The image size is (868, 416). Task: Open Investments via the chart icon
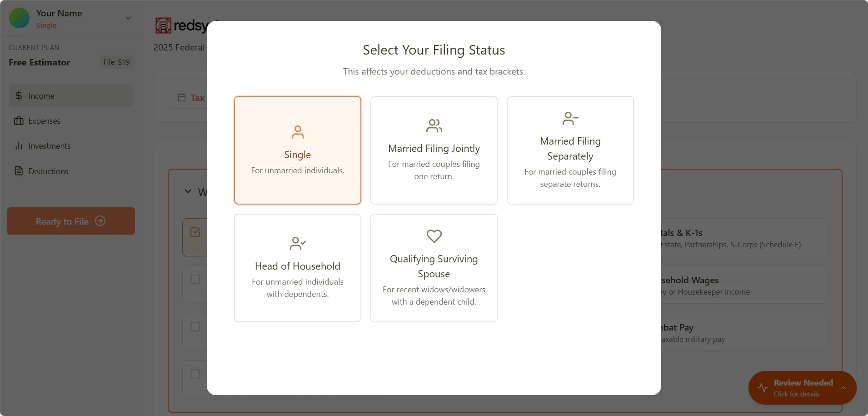pyautogui.click(x=18, y=145)
